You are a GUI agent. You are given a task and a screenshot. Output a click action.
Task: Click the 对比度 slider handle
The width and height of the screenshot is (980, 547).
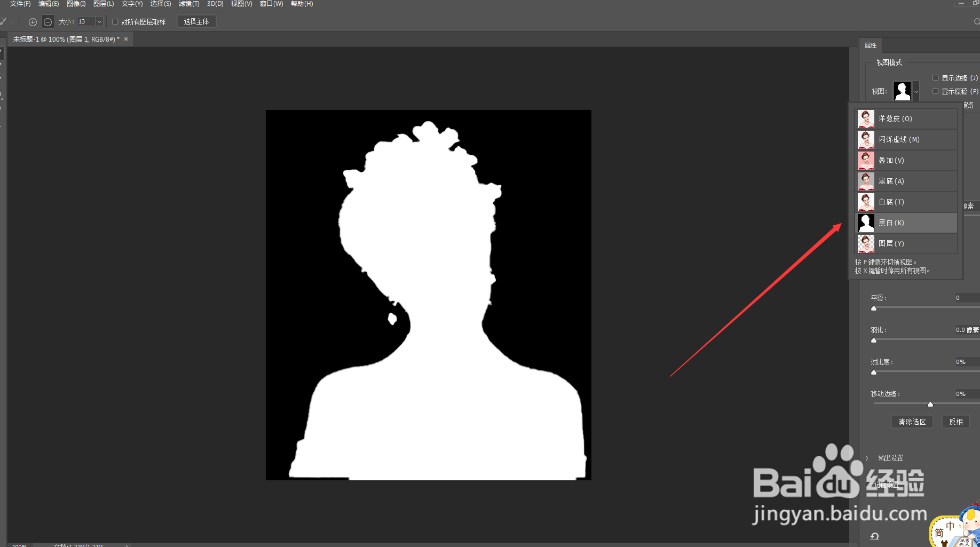(x=874, y=372)
